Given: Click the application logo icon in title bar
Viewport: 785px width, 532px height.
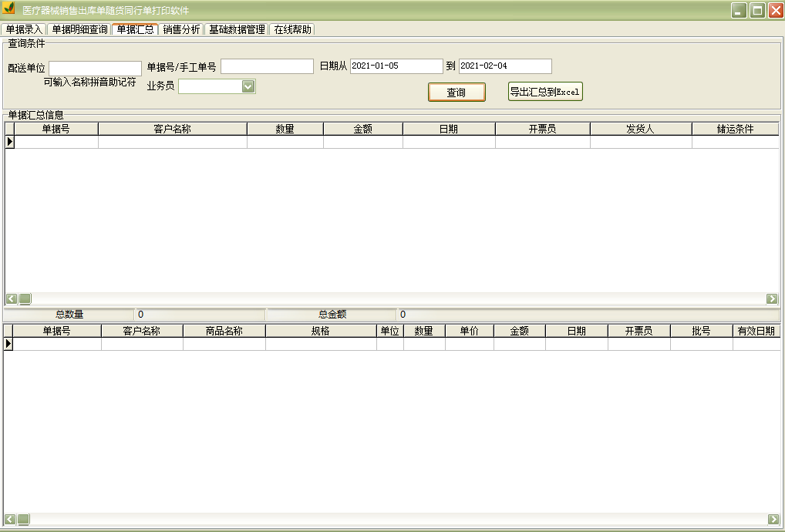Looking at the screenshot, I should (8, 8).
